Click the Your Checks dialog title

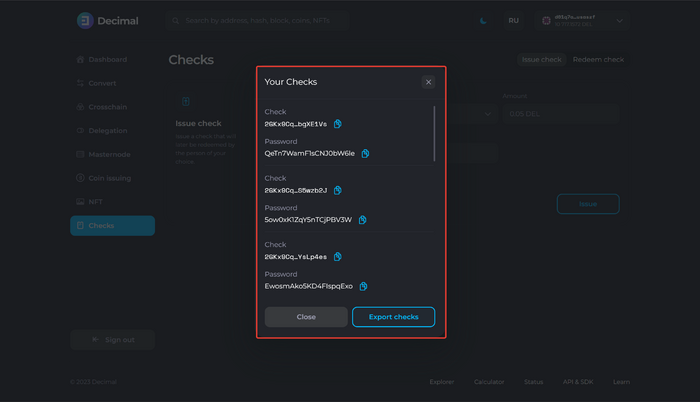291,82
